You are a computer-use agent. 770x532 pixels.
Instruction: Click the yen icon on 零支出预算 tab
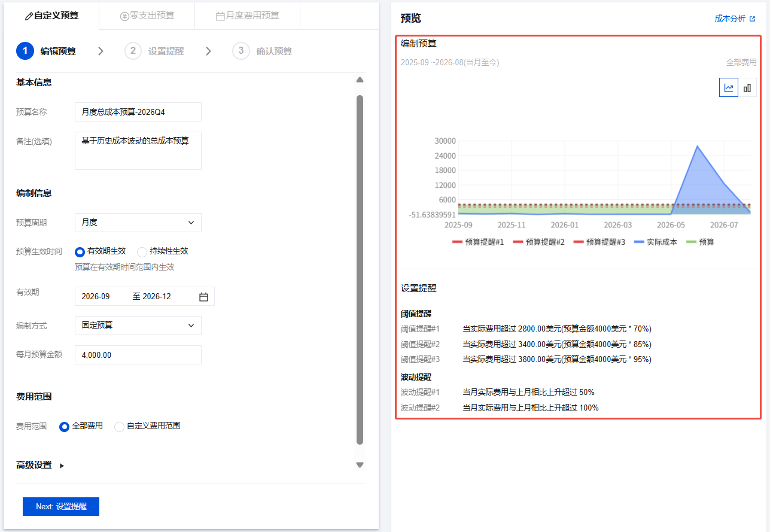tap(124, 16)
